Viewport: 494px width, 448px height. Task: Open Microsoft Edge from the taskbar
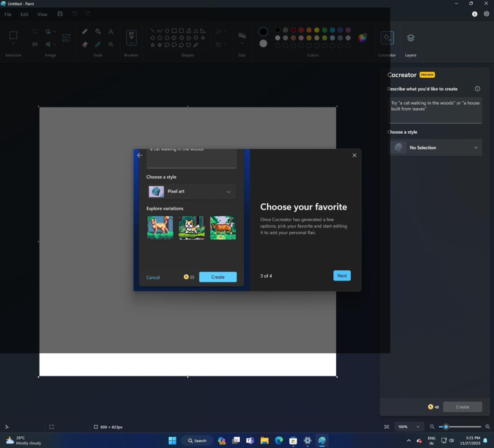(x=279, y=440)
